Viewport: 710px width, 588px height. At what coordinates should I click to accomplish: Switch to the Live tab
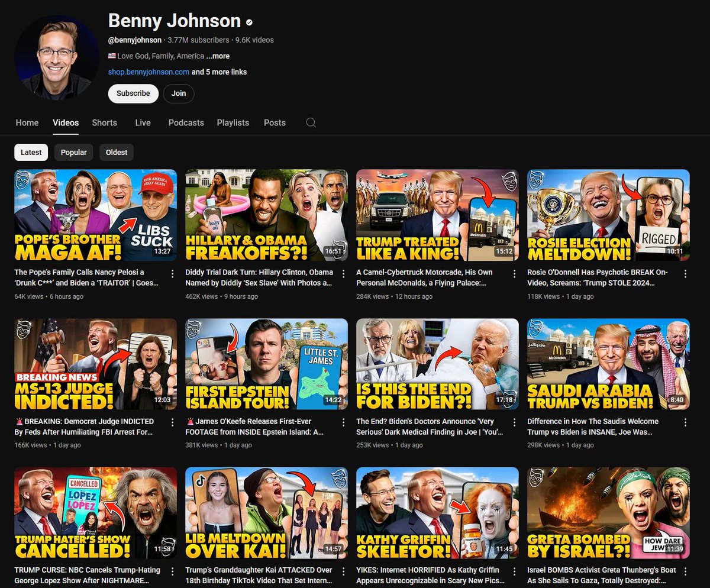143,123
